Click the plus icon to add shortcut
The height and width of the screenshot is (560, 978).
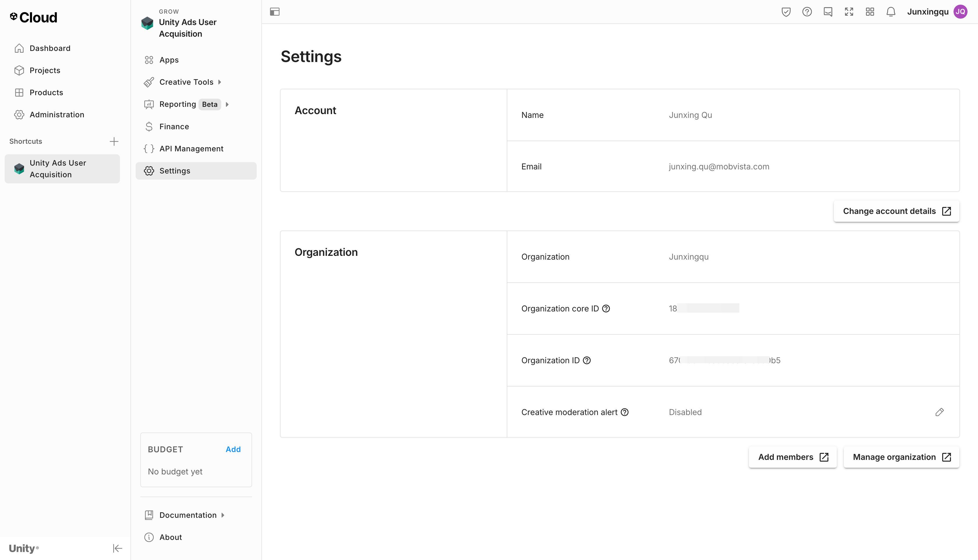click(x=114, y=141)
